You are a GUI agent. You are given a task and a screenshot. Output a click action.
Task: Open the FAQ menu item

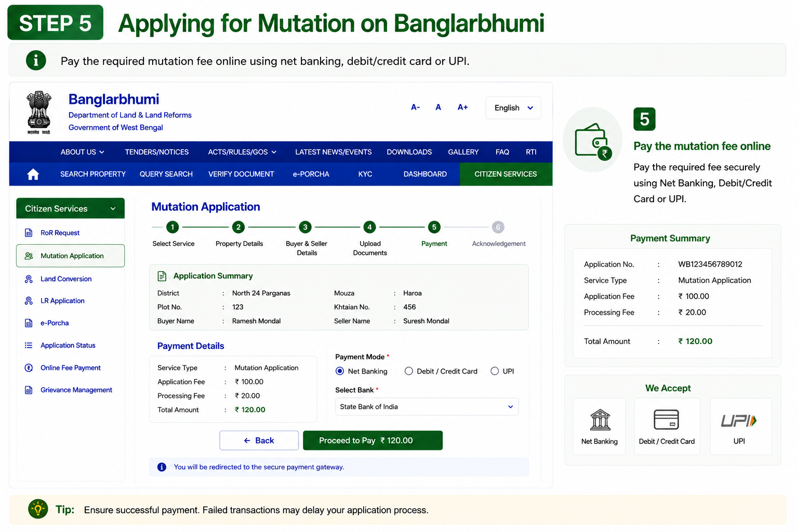(502, 152)
